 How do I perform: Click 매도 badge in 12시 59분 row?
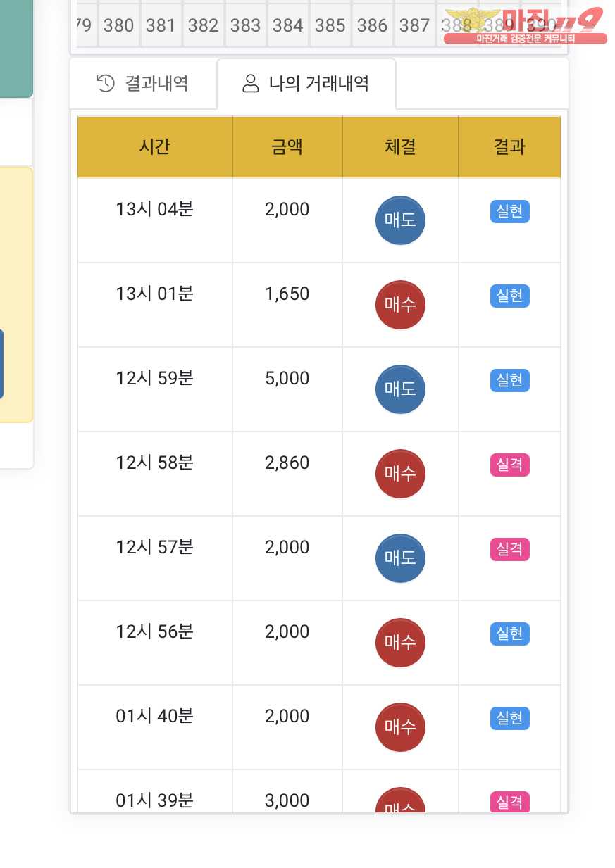pyautogui.click(x=400, y=389)
